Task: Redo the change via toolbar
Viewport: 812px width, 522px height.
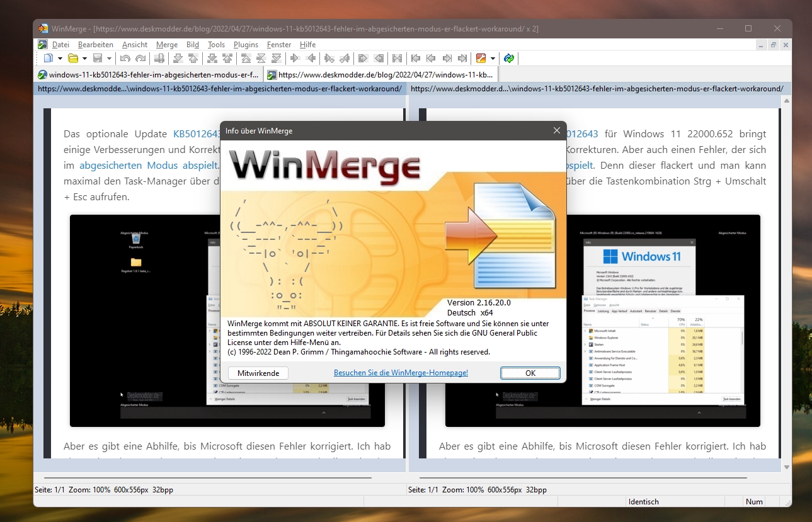Action: 140,59
